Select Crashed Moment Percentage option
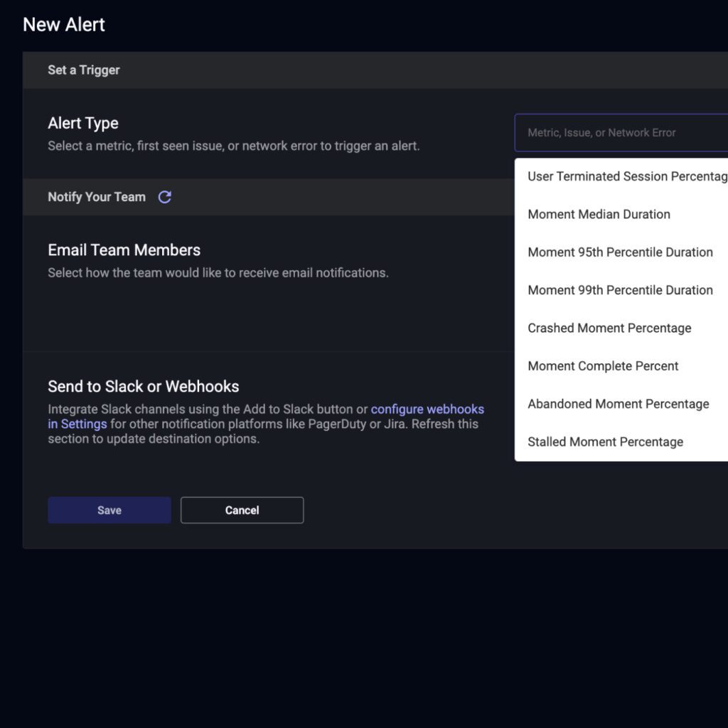 (609, 328)
